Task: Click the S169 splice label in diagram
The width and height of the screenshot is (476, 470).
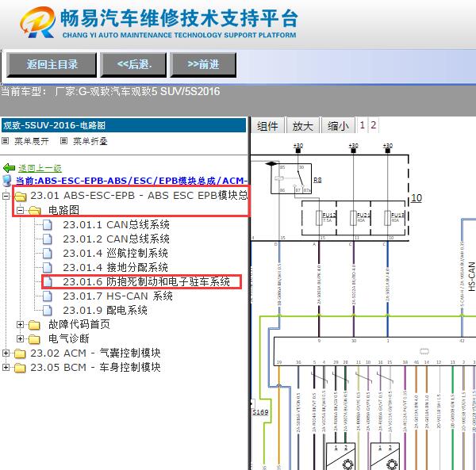Action: pos(260,412)
